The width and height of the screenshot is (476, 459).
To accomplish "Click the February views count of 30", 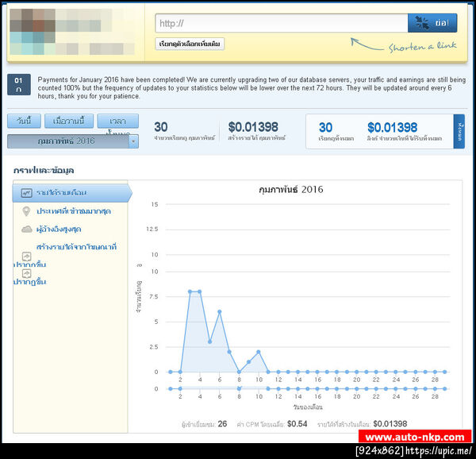I will 161,127.
